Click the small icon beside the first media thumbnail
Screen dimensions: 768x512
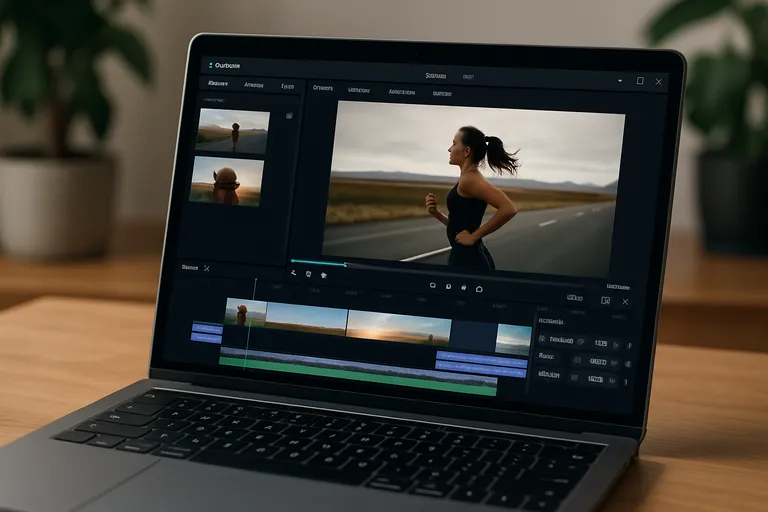[289, 116]
